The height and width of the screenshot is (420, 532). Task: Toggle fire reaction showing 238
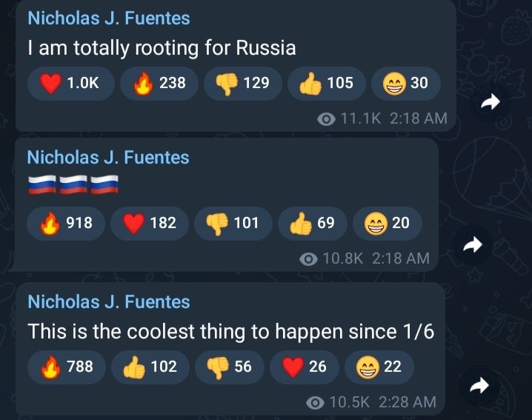(159, 84)
